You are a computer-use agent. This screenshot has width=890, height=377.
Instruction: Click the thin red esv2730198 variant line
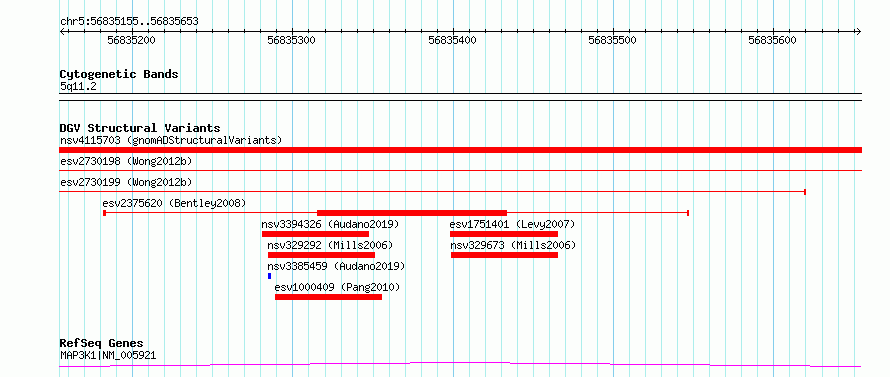click(460, 170)
